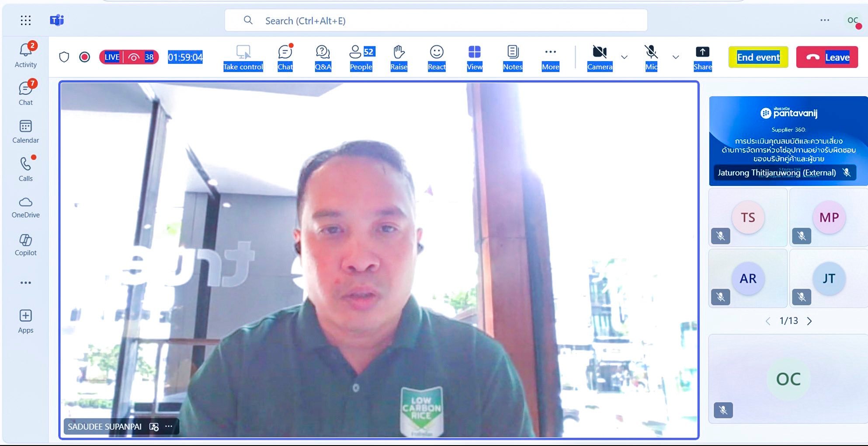Image resolution: width=868 pixels, height=446 pixels.
Task: Open Copilot in the sidebar
Action: coord(25,244)
